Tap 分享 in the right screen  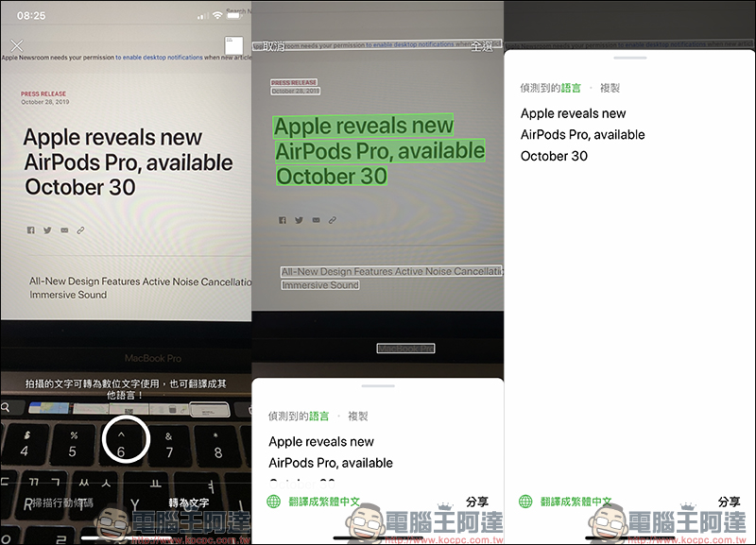tap(729, 502)
